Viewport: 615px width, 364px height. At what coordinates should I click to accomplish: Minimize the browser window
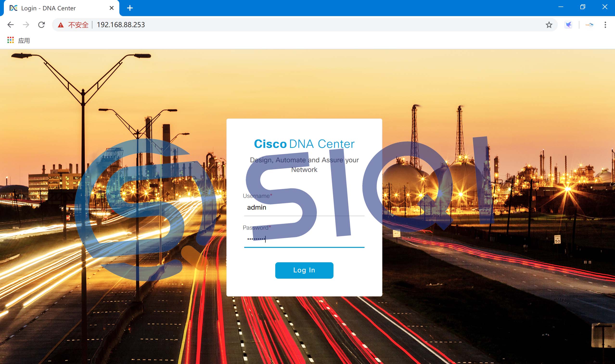coord(561,7)
